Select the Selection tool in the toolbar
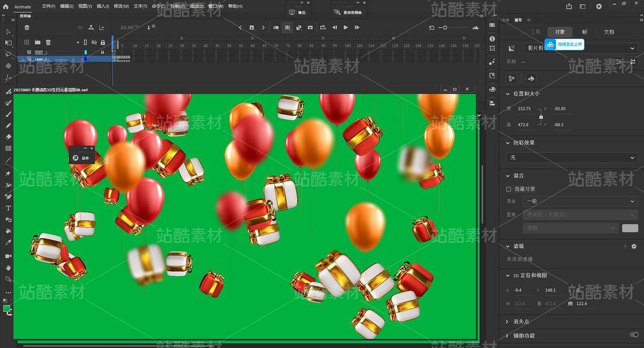 (8, 31)
